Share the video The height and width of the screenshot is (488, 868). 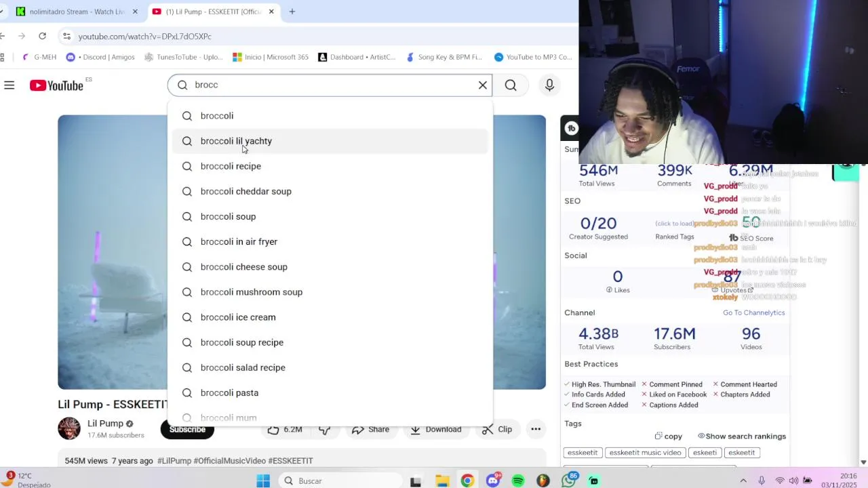370,429
